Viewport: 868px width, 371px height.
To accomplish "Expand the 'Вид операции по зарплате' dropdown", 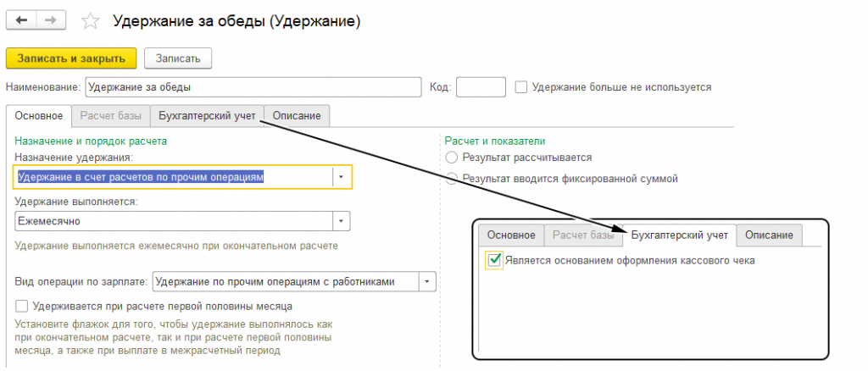I will pos(427,281).
